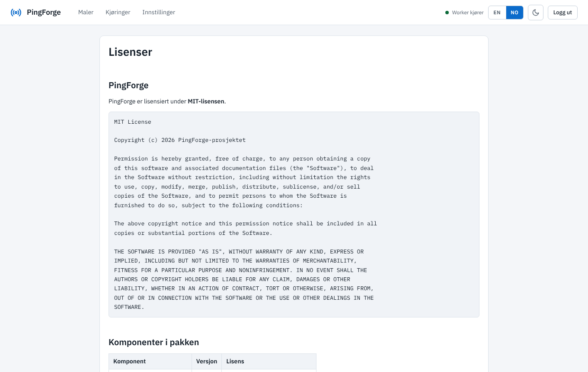Go to Kjøringer page
The height and width of the screenshot is (372, 588).
click(118, 13)
